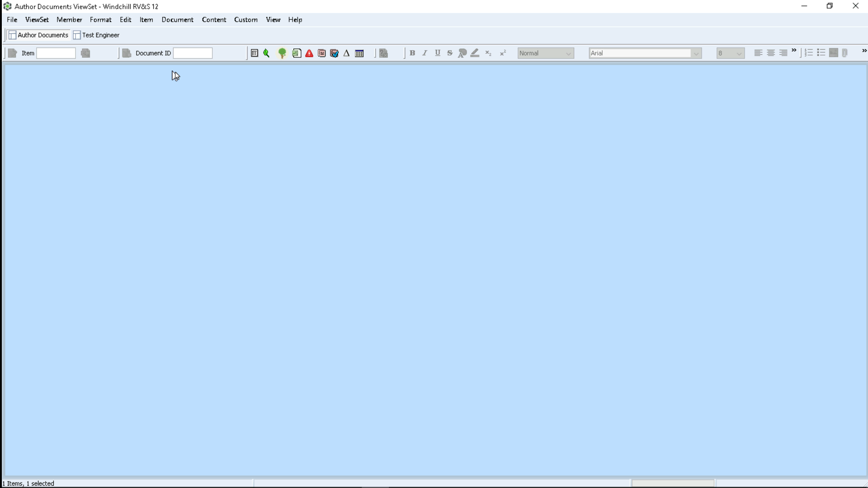Toggle underline formatting
The width and height of the screenshot is (868, 488).
(438, 53)
